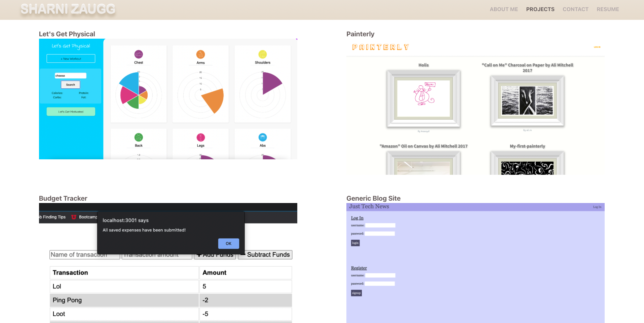Click the password field under Register
Screen dimensions: 644x323
tap(380, 284)
